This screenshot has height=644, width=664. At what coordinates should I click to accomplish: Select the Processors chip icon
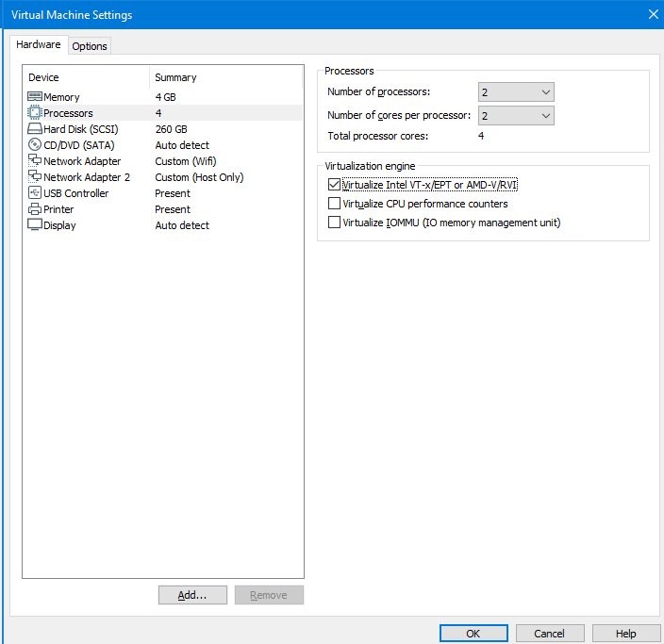(35, 113)
